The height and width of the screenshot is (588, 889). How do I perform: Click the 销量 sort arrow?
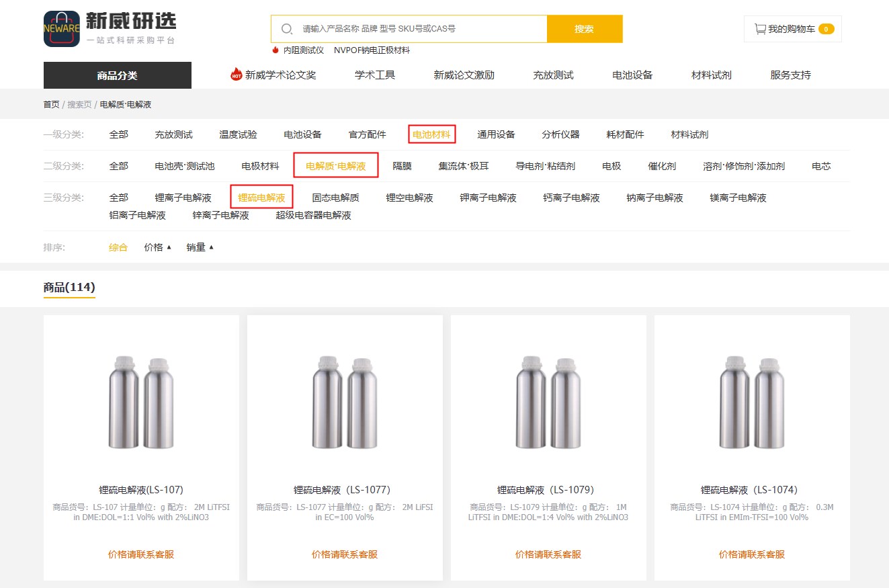(x=211, y=247)
